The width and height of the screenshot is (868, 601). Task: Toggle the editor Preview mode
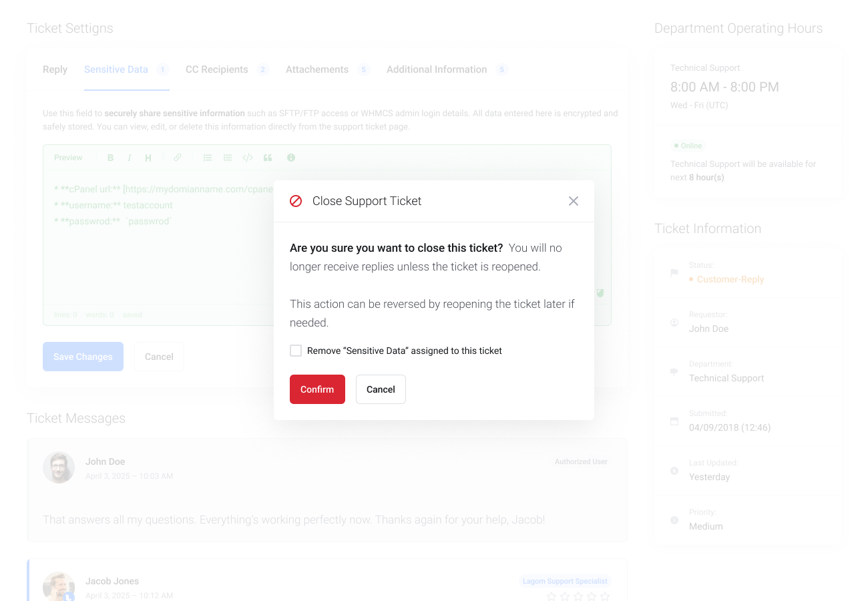(x=68, y=158)
